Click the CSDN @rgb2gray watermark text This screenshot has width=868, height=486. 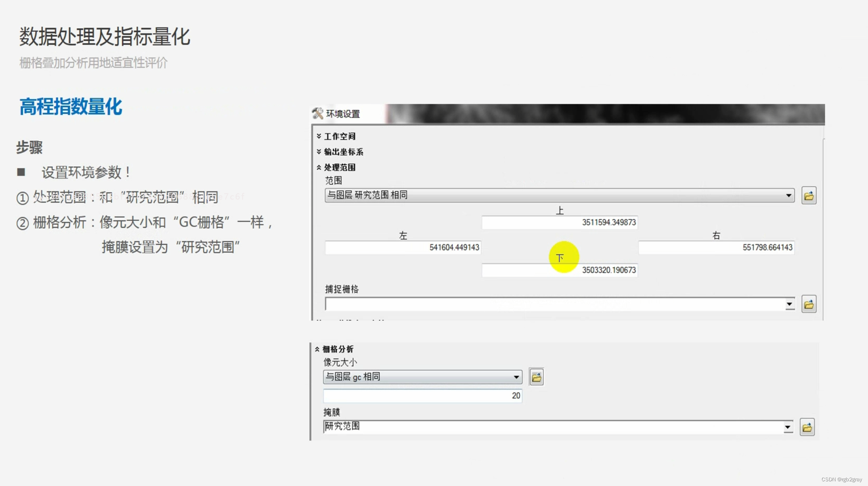[841, 479]
